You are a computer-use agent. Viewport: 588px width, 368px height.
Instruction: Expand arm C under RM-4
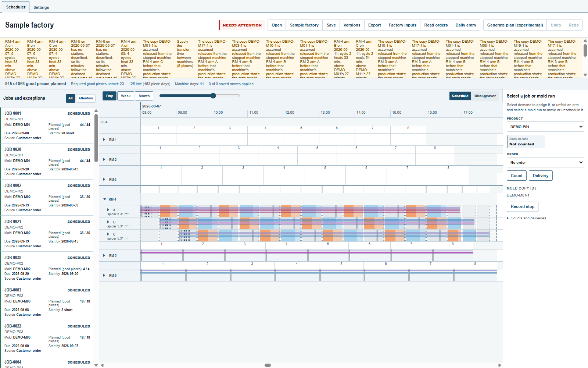click(108, 234)
